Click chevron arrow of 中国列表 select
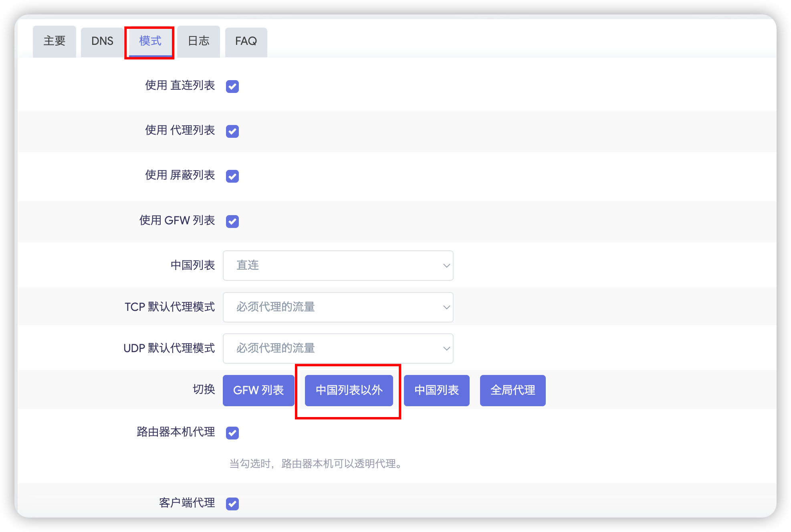 (446, 266)
